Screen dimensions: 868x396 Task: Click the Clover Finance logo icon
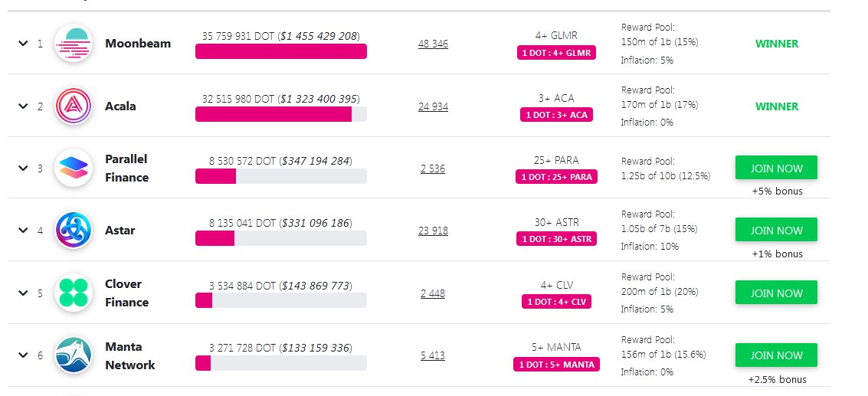[x=74, y=293]
